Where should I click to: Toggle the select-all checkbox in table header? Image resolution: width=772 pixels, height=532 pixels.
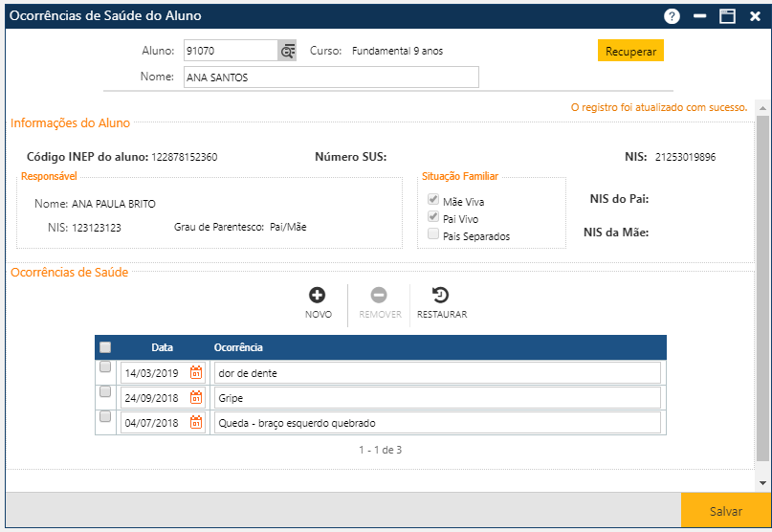(x=105, y=347)
